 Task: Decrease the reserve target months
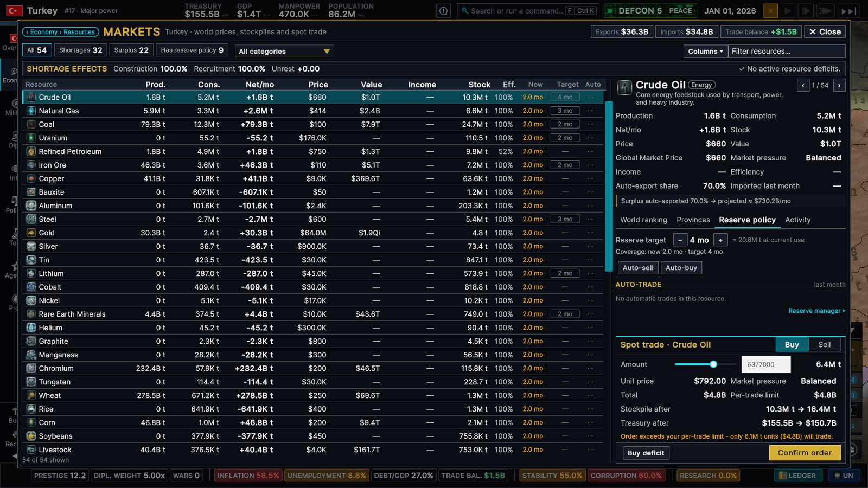[x=680, y=240]
